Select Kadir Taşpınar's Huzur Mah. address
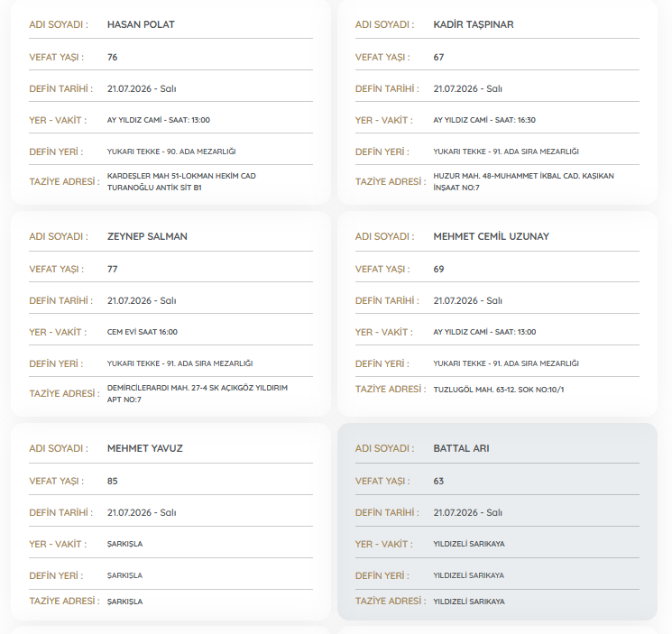This screenshot has width=672, height=634. coord(523,181)
